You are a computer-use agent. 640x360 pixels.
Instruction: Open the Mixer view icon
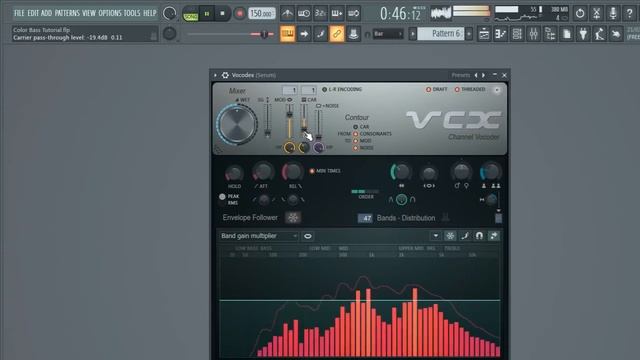[533, 34]
